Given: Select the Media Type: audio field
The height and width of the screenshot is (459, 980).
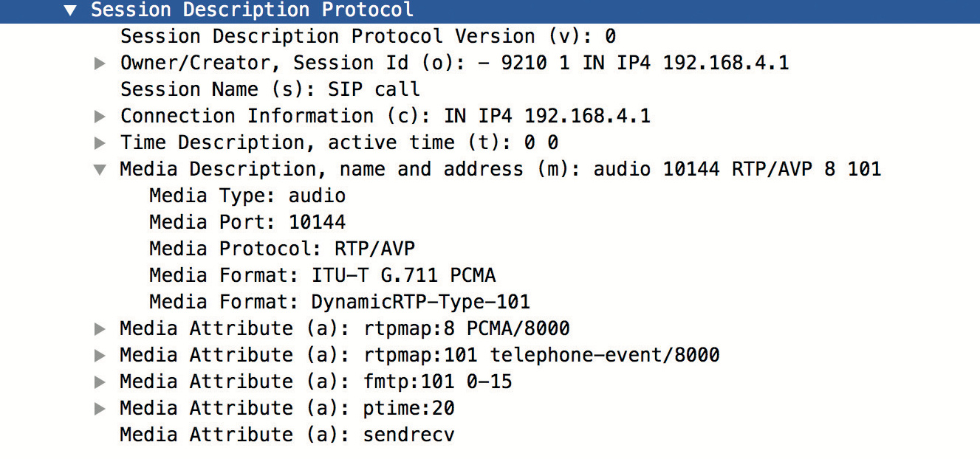Looking at the screenshot, I should [x=247, y=196].
